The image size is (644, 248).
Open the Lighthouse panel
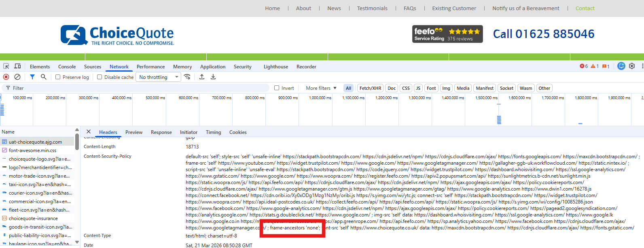pos(276,67)
